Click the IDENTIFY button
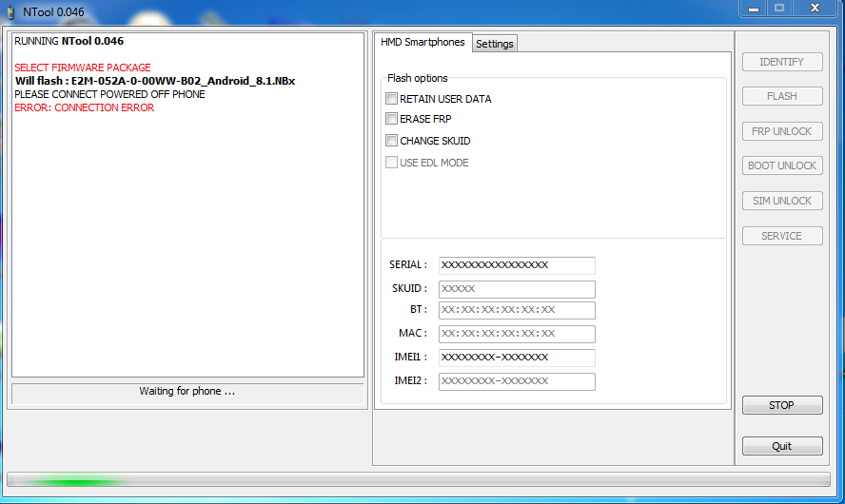Viewport: 845px width, 504px height. pyautogui.click(x=782, y=62)
